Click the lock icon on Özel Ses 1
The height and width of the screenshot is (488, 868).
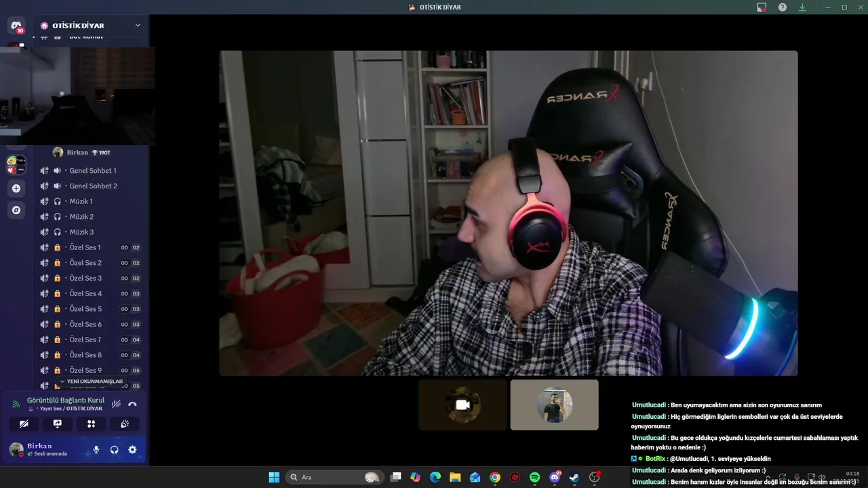(x=58, y=247)
